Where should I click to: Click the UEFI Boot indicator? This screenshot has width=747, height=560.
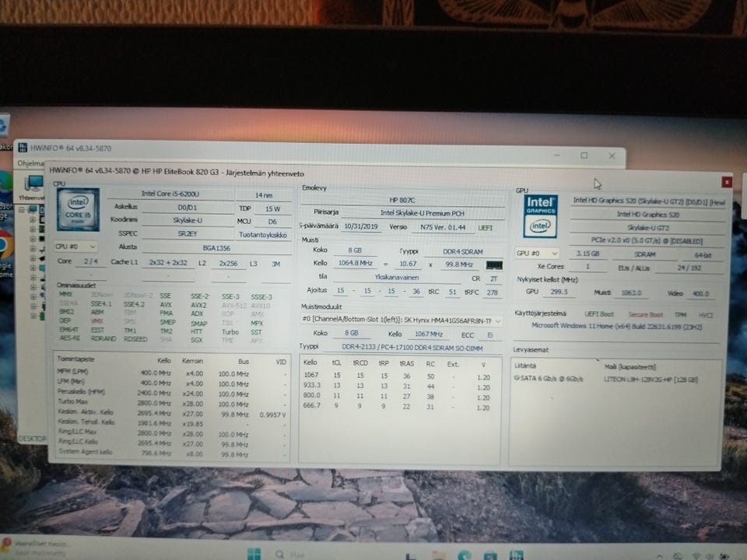tap(599, 314)
